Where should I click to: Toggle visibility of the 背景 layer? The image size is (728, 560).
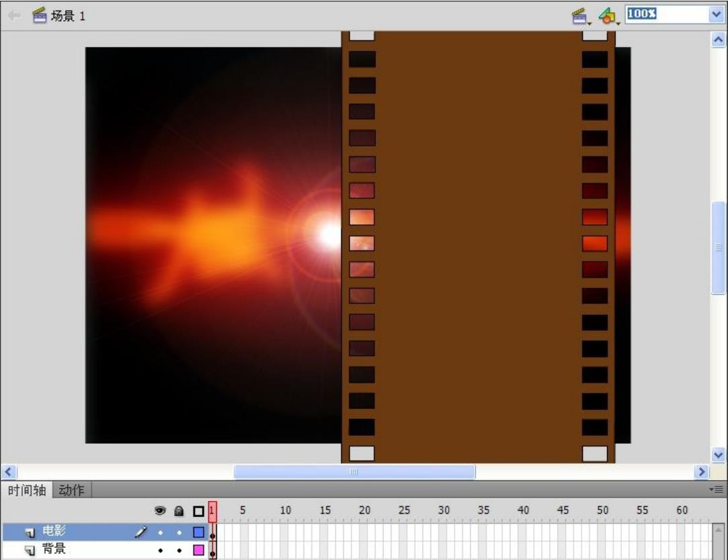[x=161, y=551]
